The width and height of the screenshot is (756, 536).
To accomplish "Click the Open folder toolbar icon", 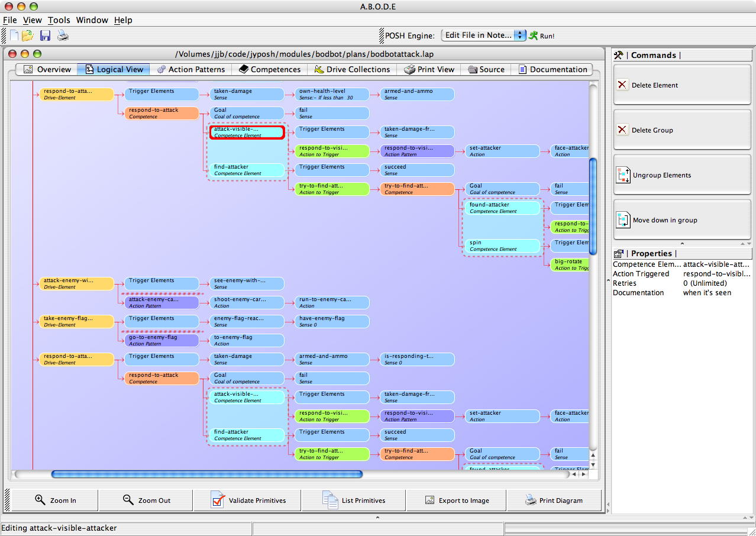I will tap(28, 35).
